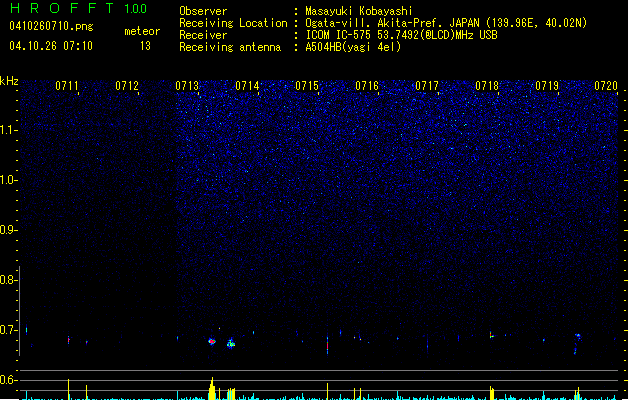Click the Receiving antenna label
This screenshot has height=400, width=629.
[x=230, y=47]
